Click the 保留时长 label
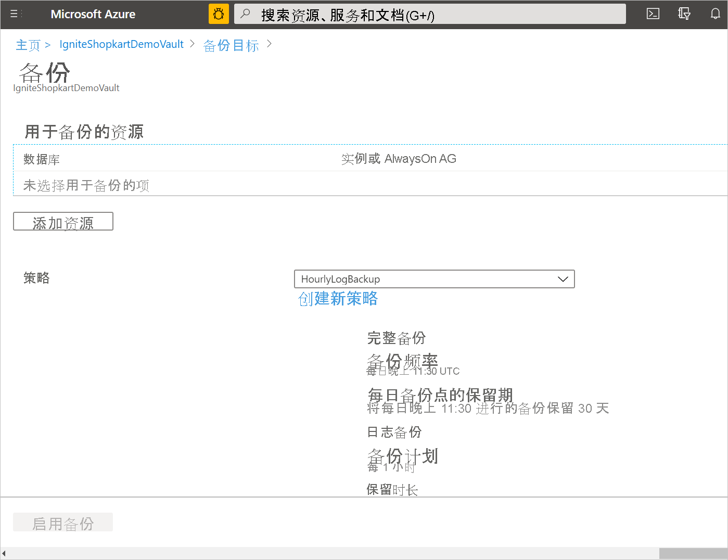The width and height of the screenshot is (728, 560). tap(392, 489)
